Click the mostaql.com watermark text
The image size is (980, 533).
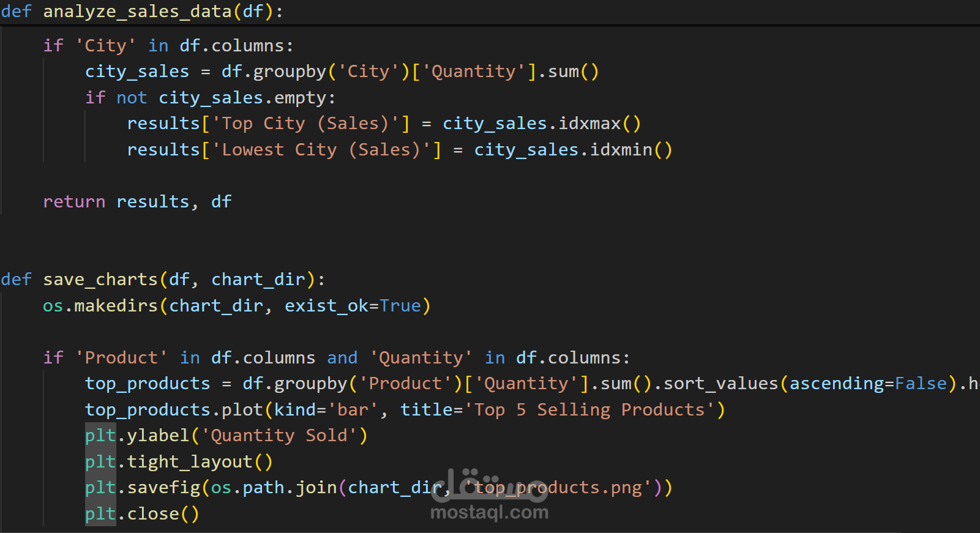[x=489, y=512]
